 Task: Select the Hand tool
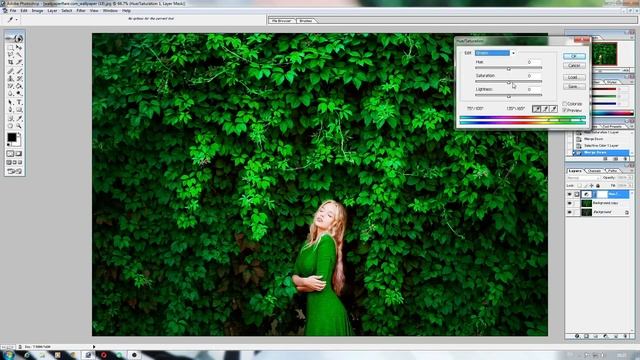[x=11, y=125]
